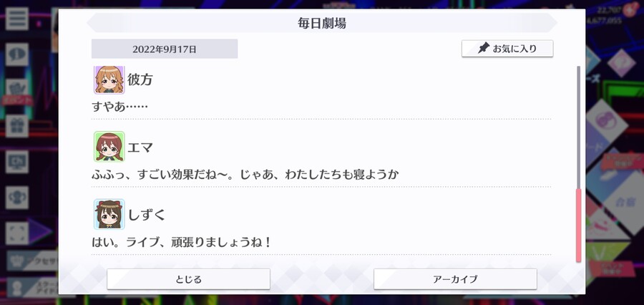Open the gift box present icon
Screen dimensions: 644x305
point(17,126)
